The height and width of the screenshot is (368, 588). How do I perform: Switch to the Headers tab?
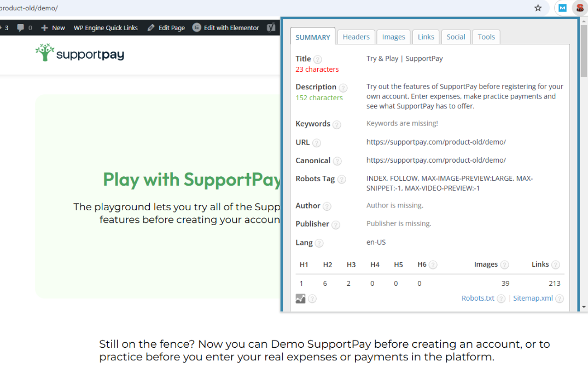[356, 37]
